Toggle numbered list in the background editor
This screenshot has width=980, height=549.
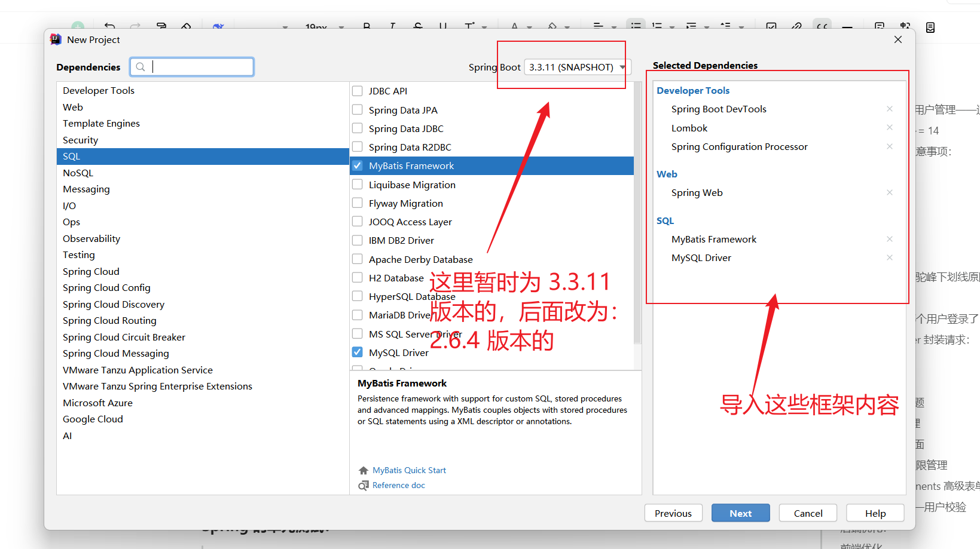point(657,26)
